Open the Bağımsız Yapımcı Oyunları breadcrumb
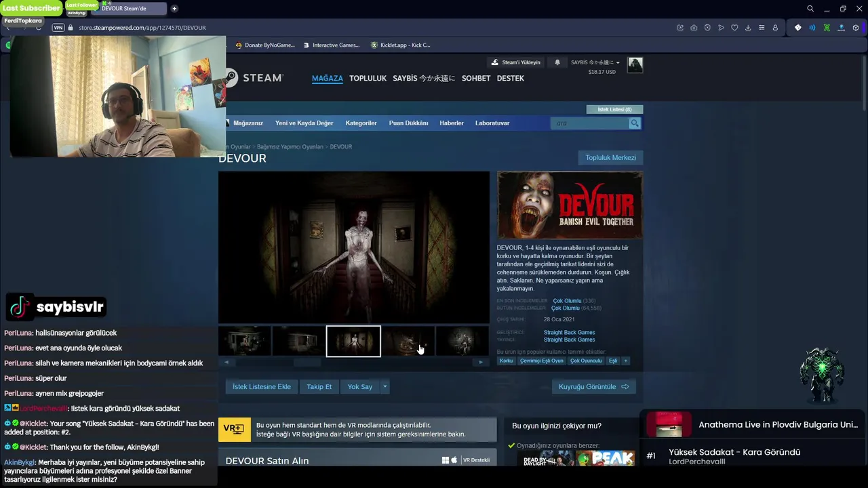The height and width of the screenshot is (488, 868). click(x=290, y=146)
